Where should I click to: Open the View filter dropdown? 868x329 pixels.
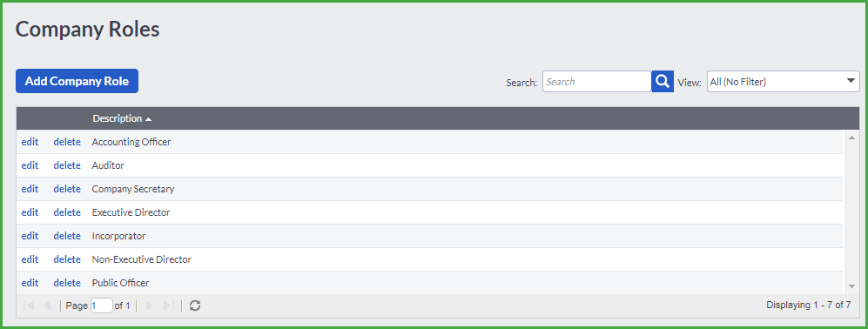coord(784,82)
